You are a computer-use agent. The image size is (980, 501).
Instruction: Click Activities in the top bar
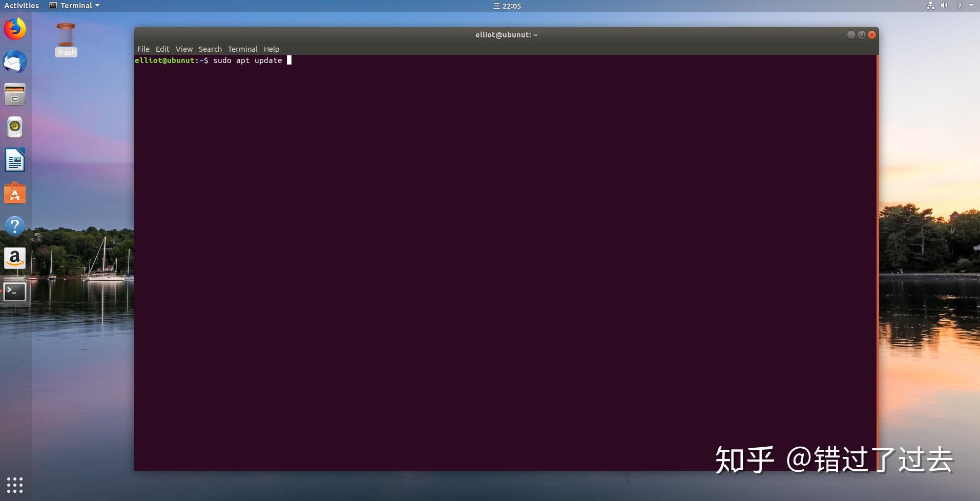point(21,5)
